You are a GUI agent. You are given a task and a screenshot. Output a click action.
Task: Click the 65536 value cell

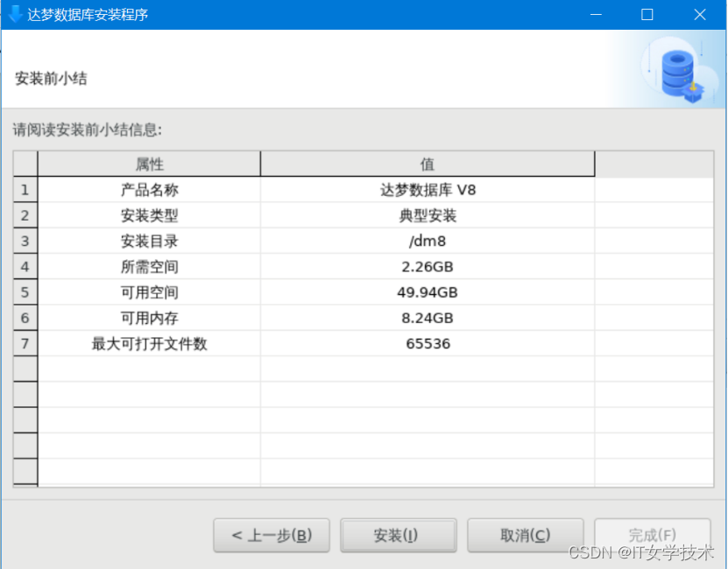(x=428, y=343)
